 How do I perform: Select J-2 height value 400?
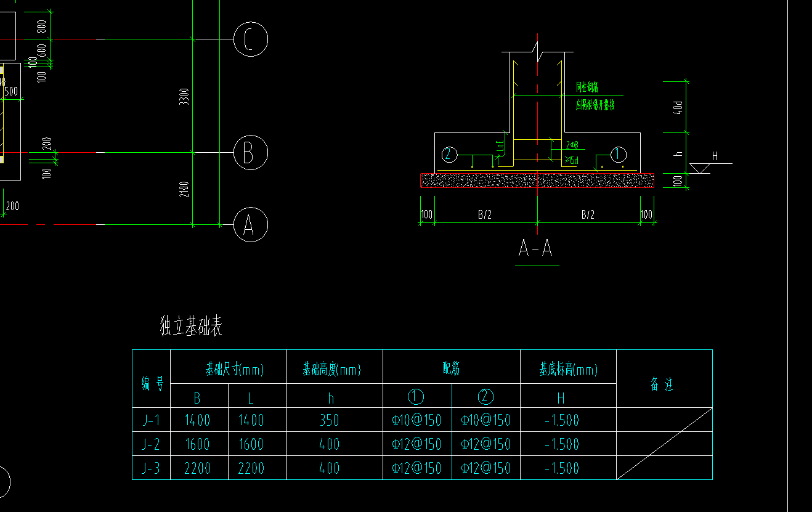(330, 444)
